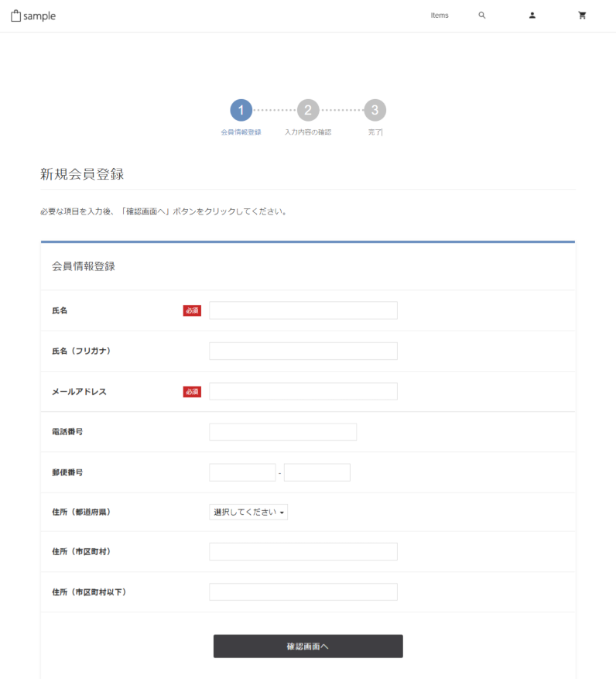Click the 氏名（フリガナ） input field
Screen dimensions: 616x679
(x=303, y=351)
